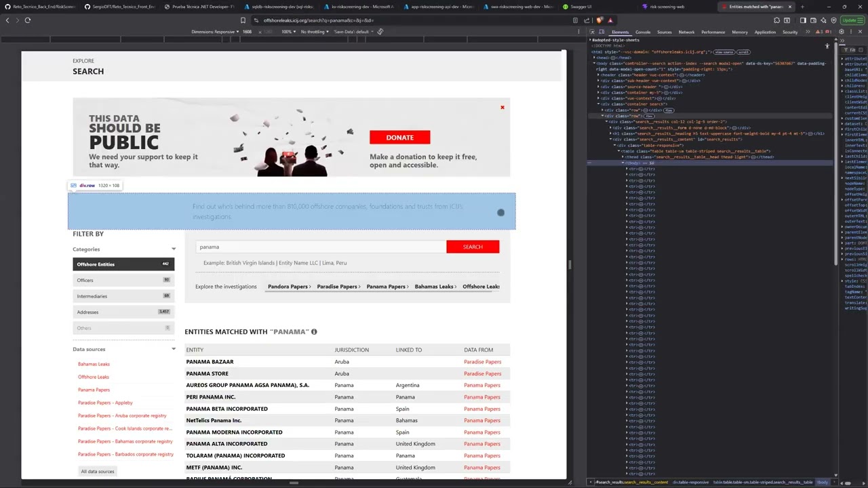Viewport: 868px width, 488px height.
Task: Expand the header vue-context node
Action: click(599, 75)
